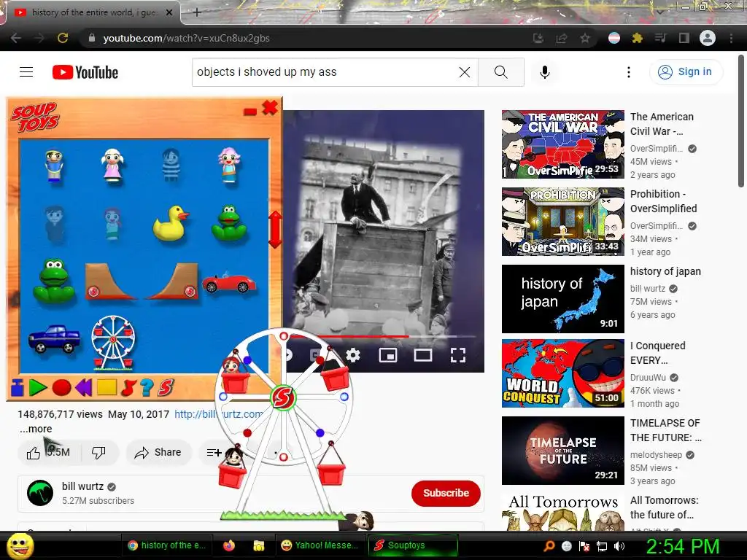
Task: Enter fullscreen on the video player
Action: click(458, 355)
